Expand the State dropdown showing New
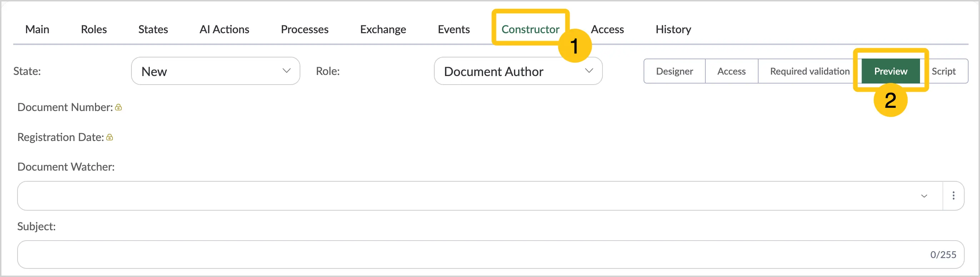 (x=215, y=71)
